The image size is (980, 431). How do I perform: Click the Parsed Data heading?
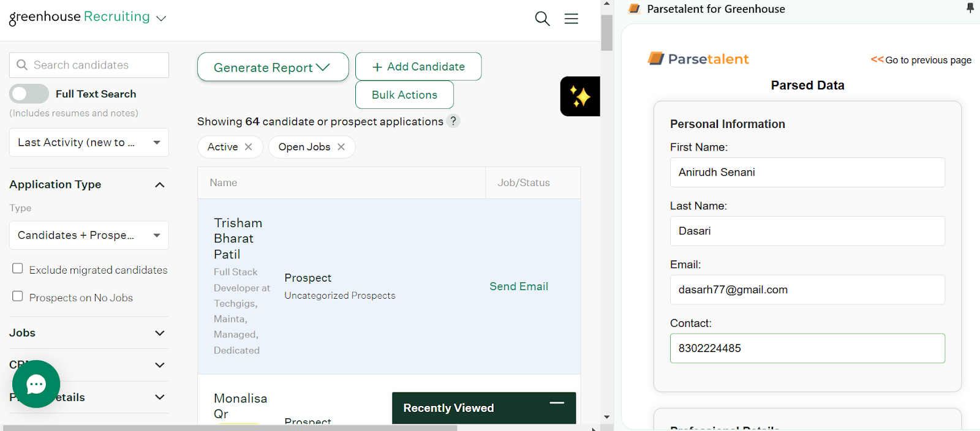click(807, 85)
